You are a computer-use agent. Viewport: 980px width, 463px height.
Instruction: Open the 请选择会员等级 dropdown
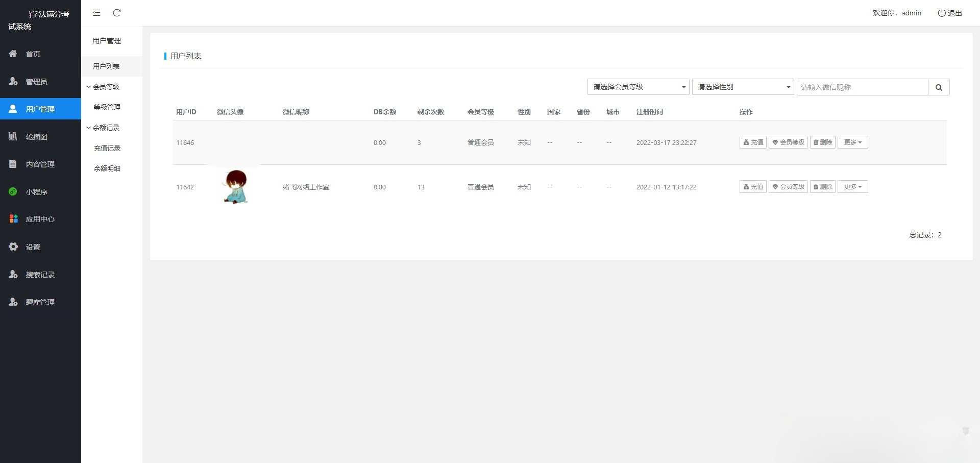(x=638, y=87)
